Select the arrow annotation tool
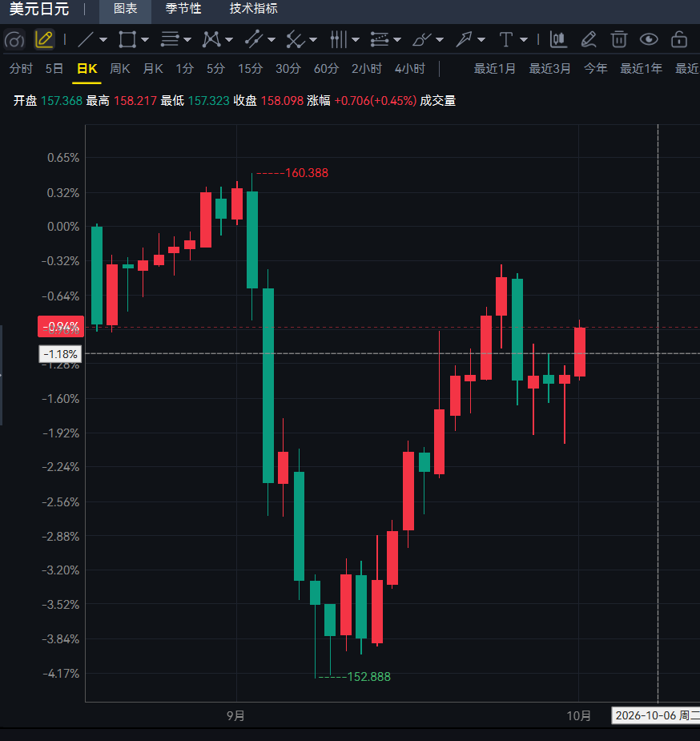 pos(464,40)
